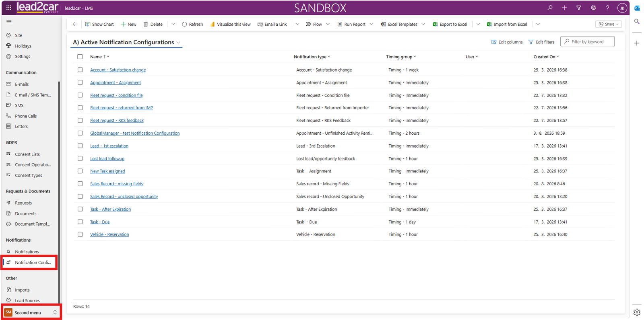Image resolution: width=644 pixels, height=320 pixels.
Task: Click the back arrow in the command bar
Action: coord(75,24)
